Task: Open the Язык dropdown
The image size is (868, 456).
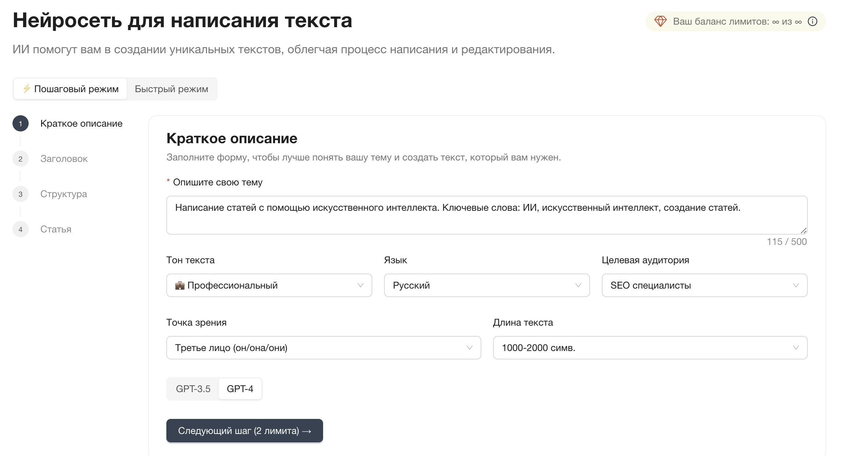Action: point(487,285)
